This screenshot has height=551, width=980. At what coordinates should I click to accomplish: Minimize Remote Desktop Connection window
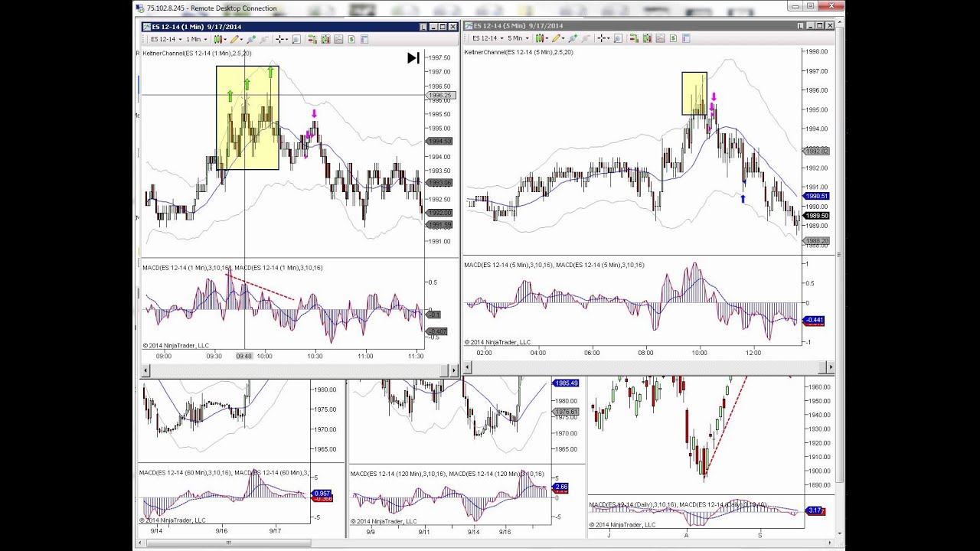pos(794,5)
